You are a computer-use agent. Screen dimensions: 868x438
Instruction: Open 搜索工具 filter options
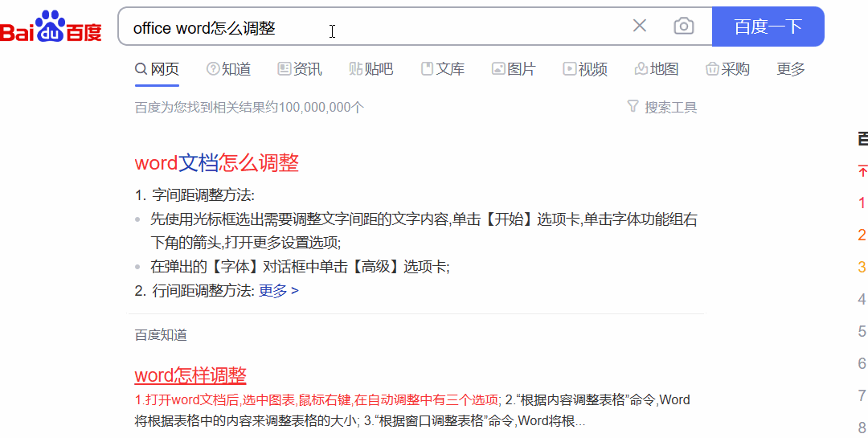662,107
